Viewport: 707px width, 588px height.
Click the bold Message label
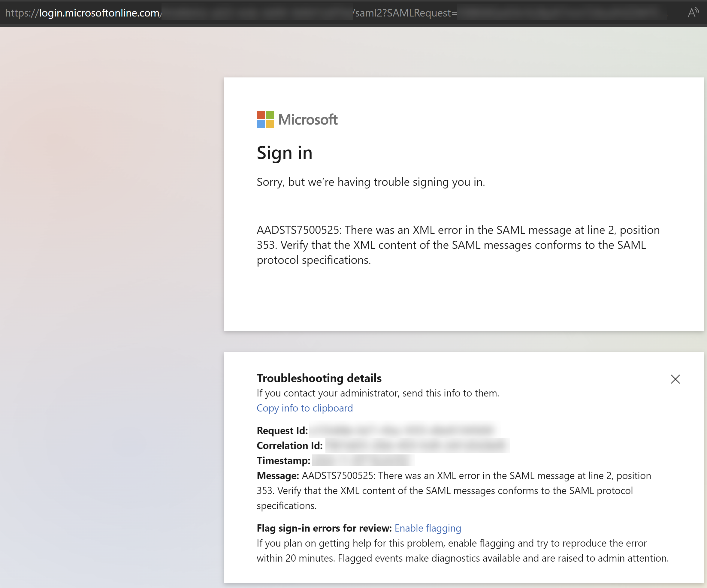[x=278, y=475]
